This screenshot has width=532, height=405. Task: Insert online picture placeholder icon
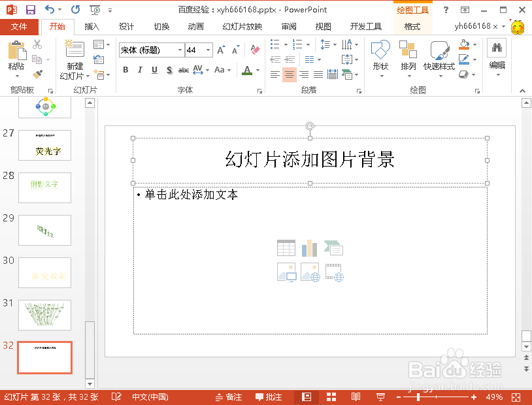(310, 272)
